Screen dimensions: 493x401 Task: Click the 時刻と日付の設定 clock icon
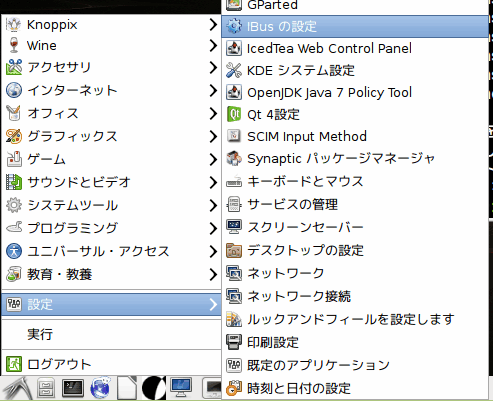234,388
